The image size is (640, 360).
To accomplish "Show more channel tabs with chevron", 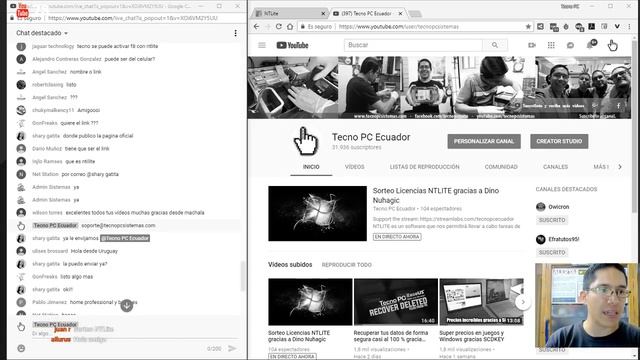I will 620,167.
